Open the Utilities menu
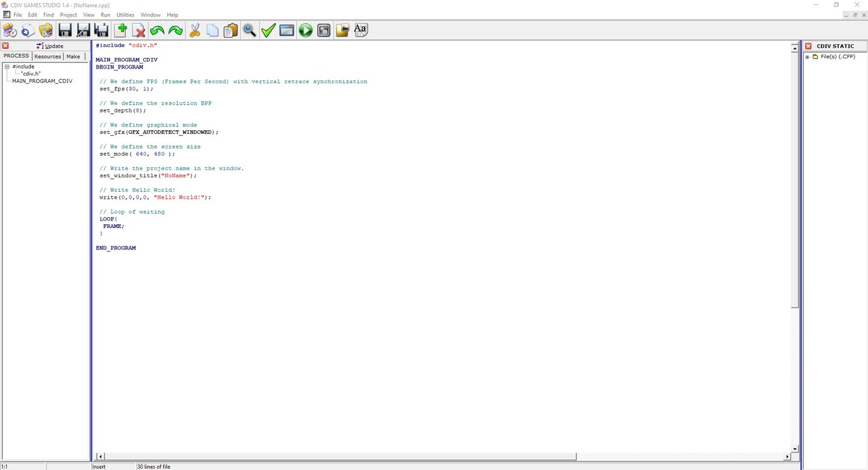This screenshot has width=868, height=470. [x=125, y=15]
